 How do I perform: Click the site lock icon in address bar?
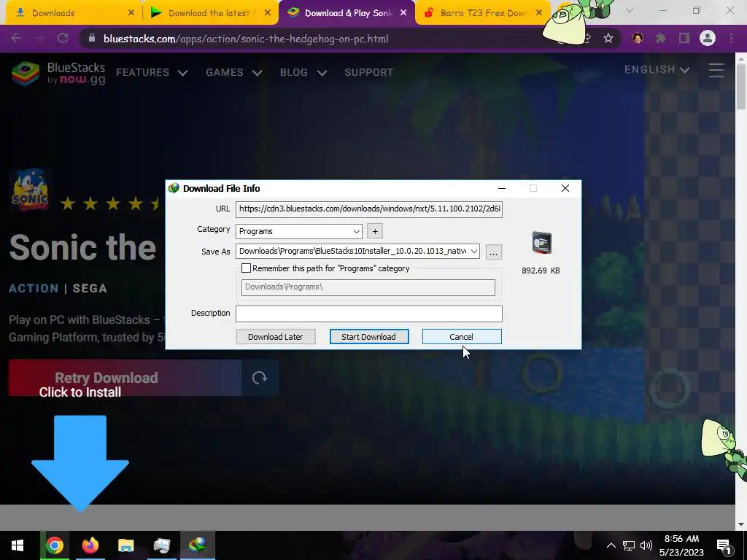(92, 39)
